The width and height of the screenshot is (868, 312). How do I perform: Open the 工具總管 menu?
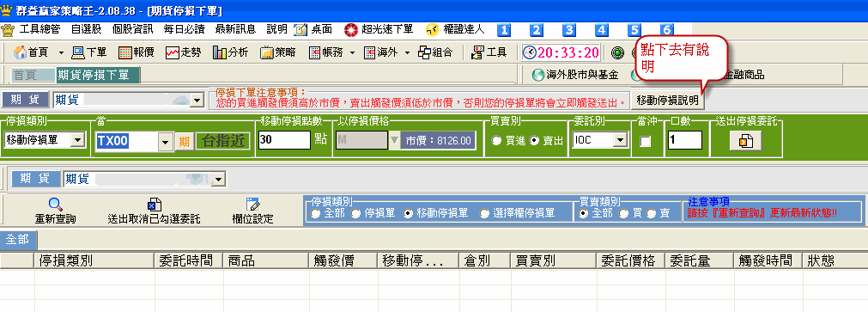(x=39, y=30)
